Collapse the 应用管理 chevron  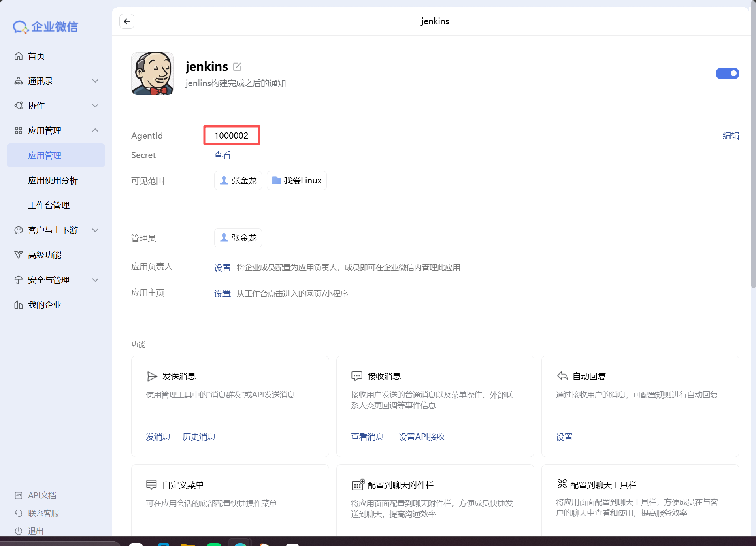click(95, 130)
